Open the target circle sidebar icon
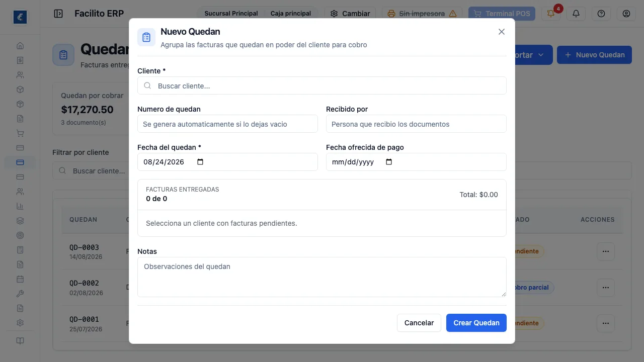This screenshot has width=644, height=362. coord(20,235)
